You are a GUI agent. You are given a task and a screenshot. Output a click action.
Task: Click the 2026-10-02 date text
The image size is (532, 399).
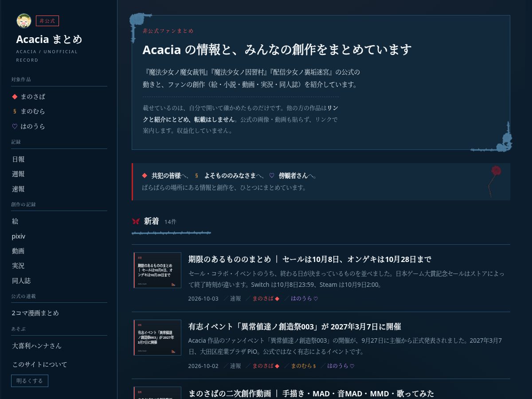[x=203, y=366]
